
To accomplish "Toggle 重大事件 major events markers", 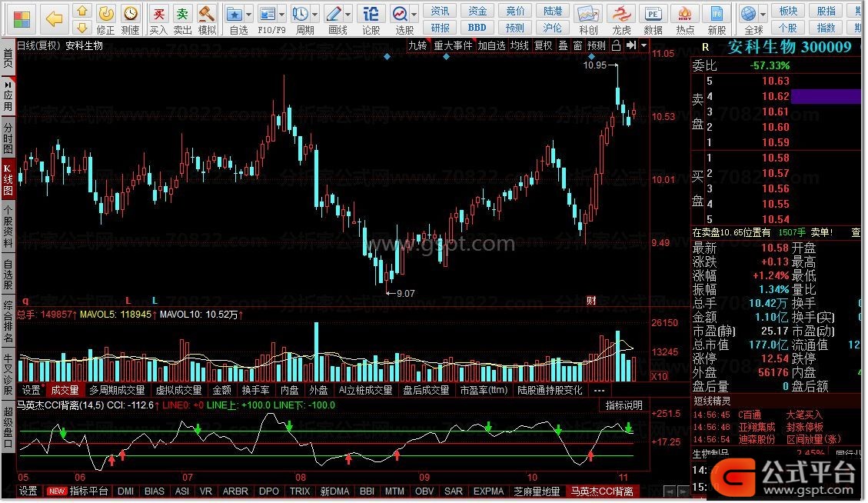I will 453,46.
